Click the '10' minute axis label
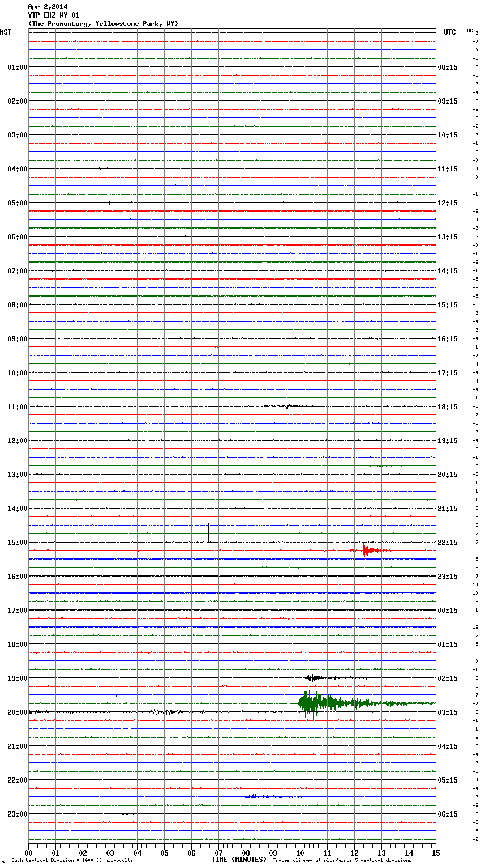This screenshot has width=481, height=868. point(300,853)
